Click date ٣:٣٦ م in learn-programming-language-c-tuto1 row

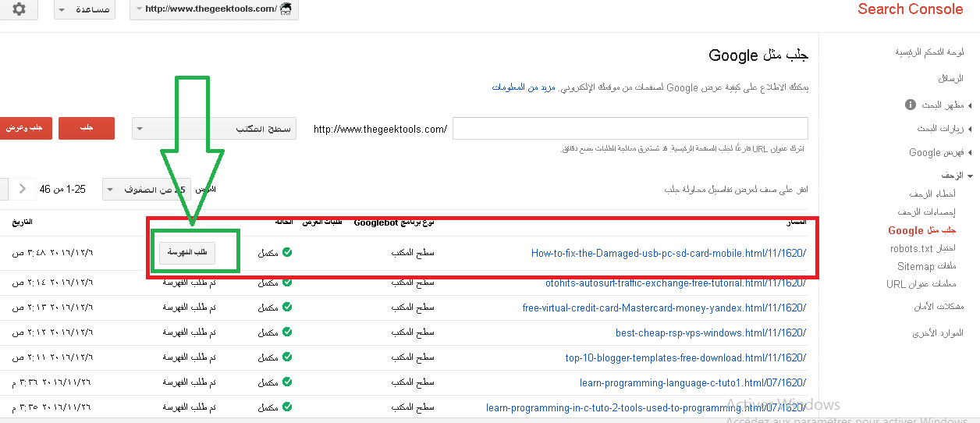(52, 382)
